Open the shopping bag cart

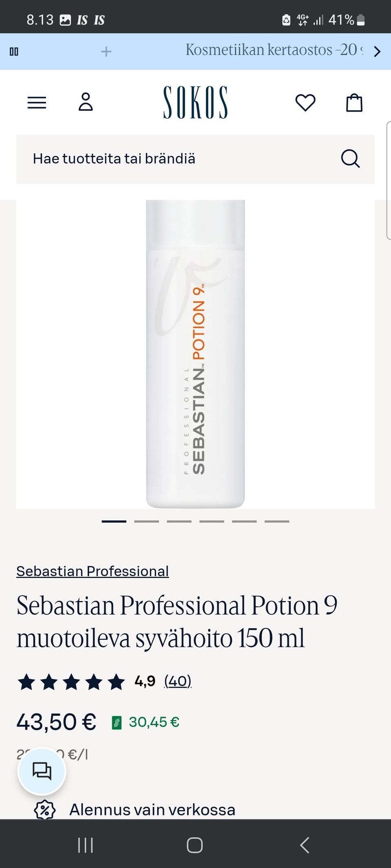coord(354,103)
